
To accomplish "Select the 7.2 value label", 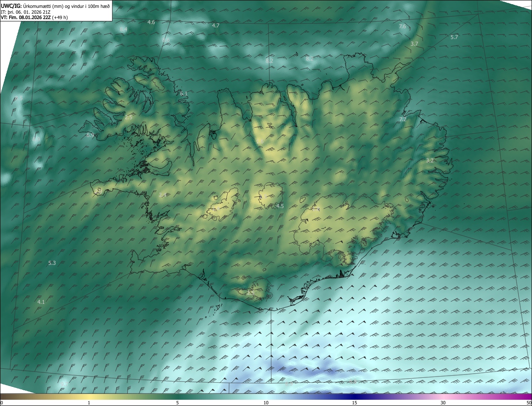I will [403, 119].
